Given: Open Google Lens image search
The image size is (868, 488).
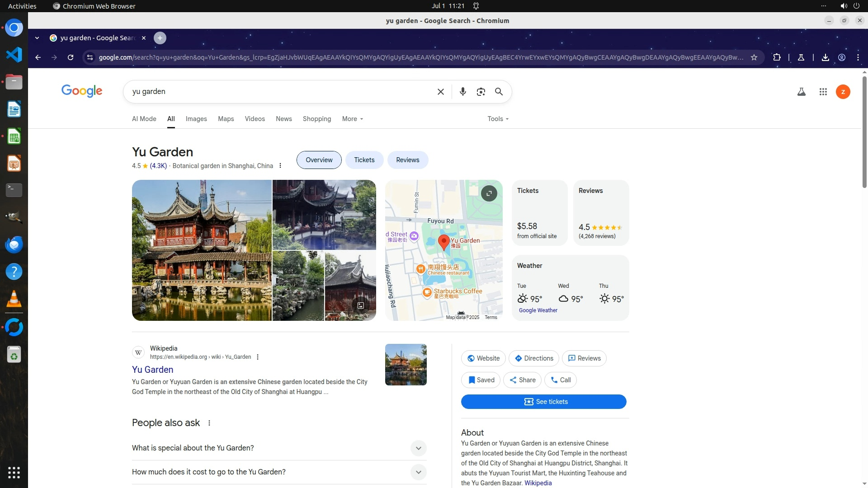Looking at the screenshot, I should pos(481,92).
